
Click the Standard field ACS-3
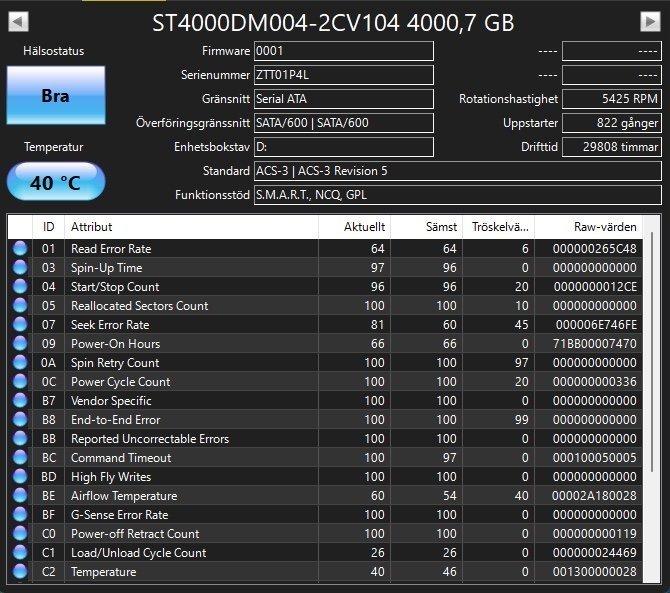point(458,171)
